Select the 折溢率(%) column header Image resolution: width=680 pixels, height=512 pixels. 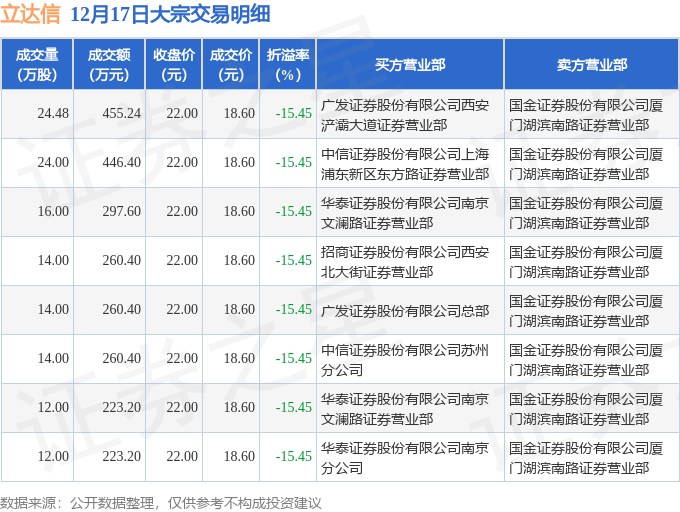(288, 65)
